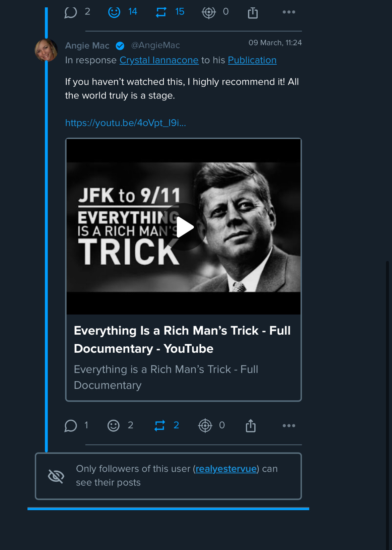Repost Angie Mac's post

pos(160,426)
